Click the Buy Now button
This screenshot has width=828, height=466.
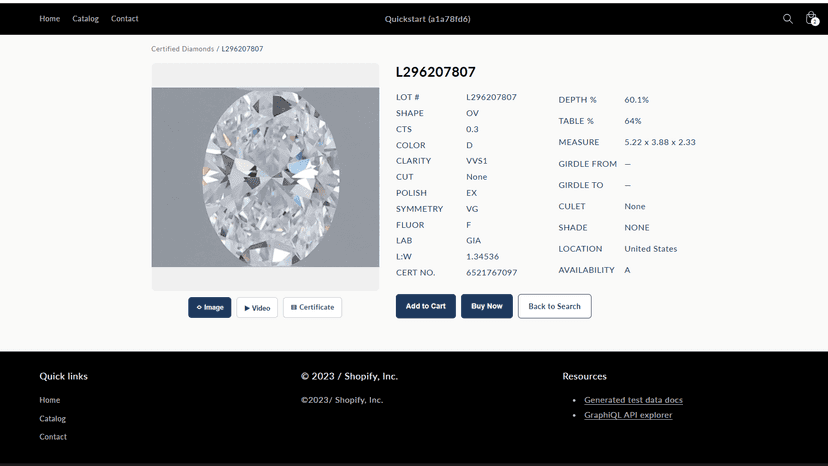point(487,306)
